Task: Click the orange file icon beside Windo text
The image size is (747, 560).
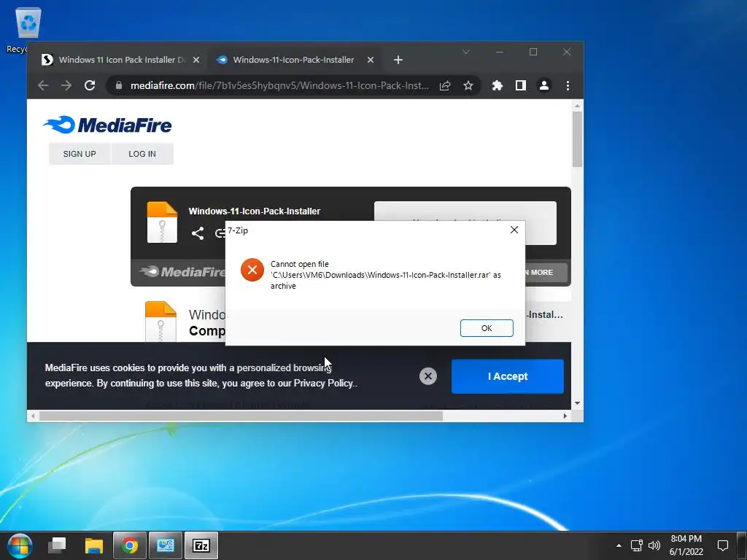Action: 160,321
